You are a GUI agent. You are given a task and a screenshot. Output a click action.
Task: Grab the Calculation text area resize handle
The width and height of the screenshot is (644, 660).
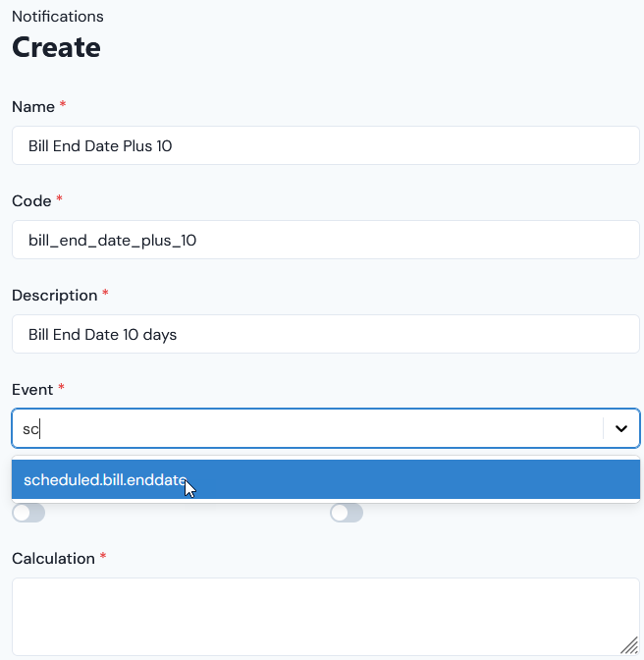pos(629,645)
